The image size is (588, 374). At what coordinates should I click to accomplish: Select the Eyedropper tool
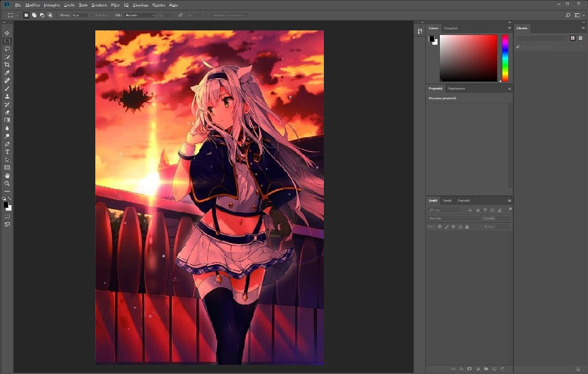click(7, 73)
